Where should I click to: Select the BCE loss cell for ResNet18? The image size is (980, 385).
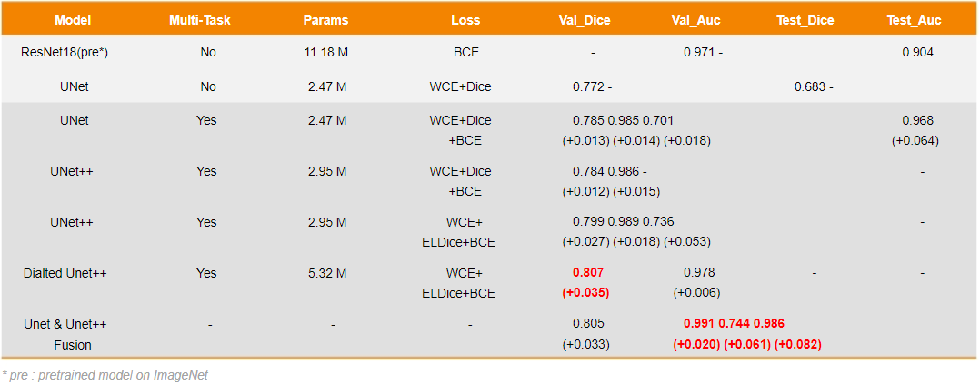coord(466,53)
